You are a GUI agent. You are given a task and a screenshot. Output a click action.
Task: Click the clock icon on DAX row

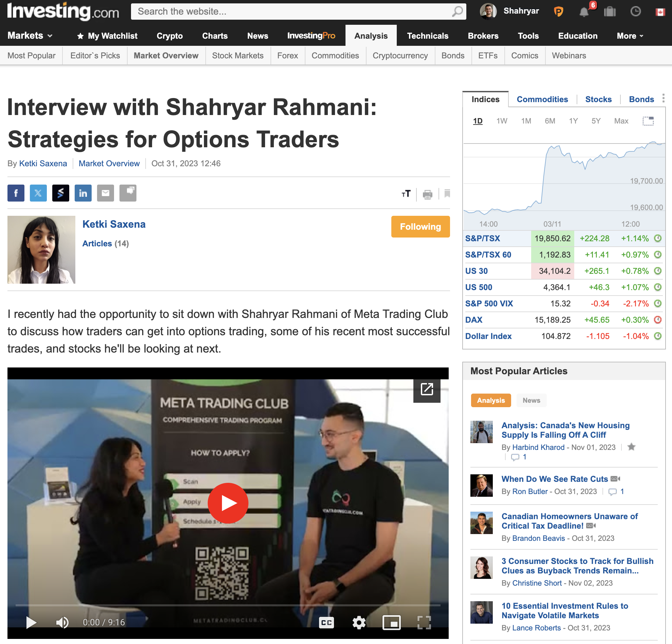[658, 320]
